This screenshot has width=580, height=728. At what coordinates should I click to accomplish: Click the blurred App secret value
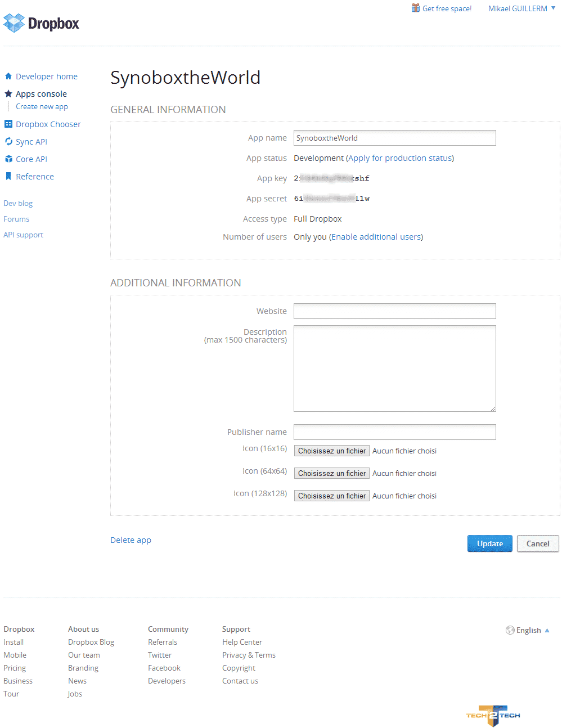331,199
